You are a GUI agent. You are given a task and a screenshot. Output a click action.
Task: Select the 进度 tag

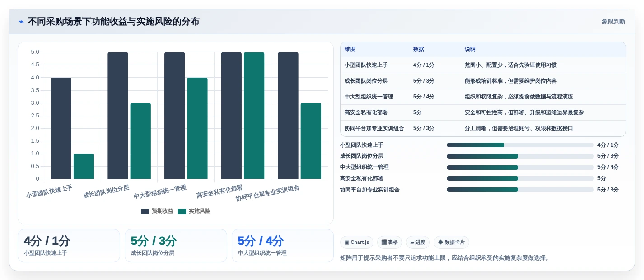[x=418, y=243]
